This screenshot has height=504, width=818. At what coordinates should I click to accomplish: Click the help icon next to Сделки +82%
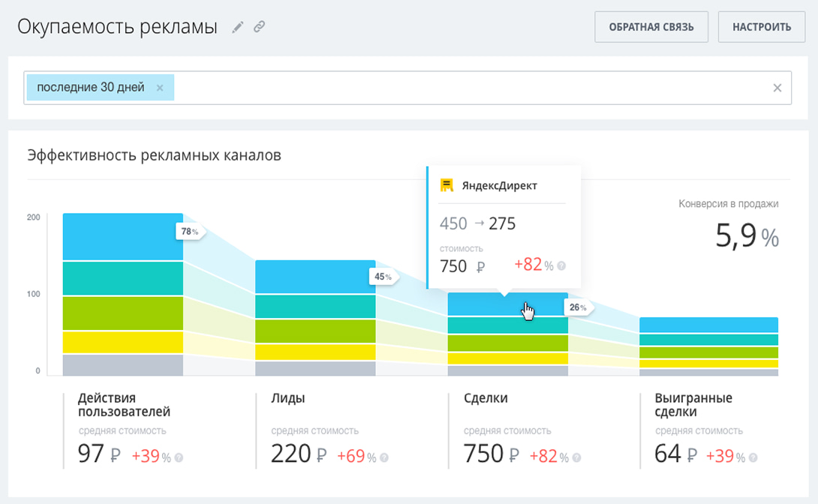(x=576, y=457)
